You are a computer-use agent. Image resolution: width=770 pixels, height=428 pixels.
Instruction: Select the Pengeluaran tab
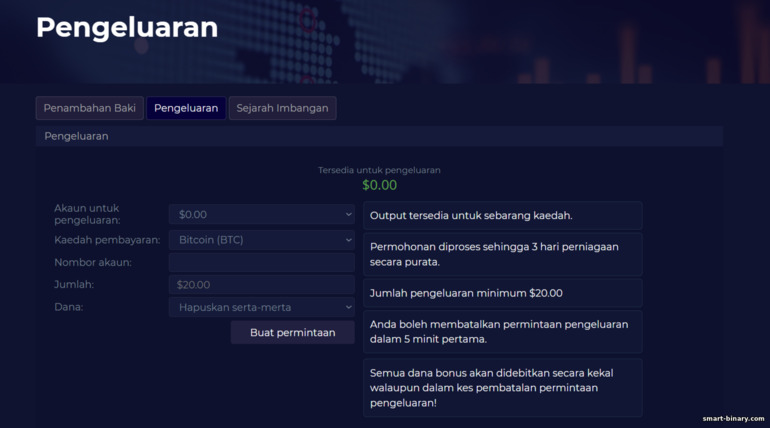pyautogui.click(x=186, y=108)
